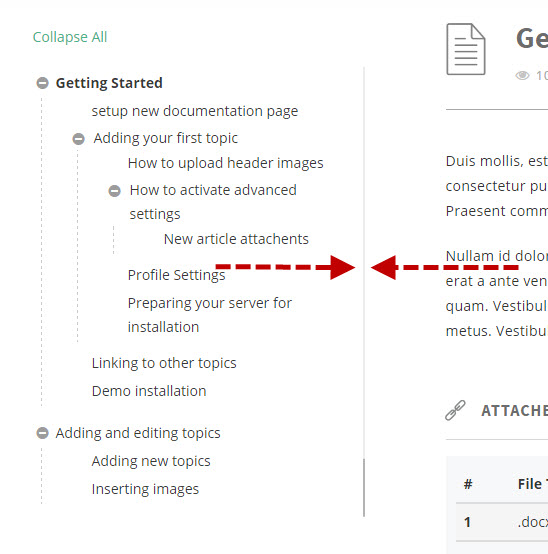Click the sidebar vertical scrollbar thumb
The height and width of the screenshot is (554, 548).
click(364, 488)
